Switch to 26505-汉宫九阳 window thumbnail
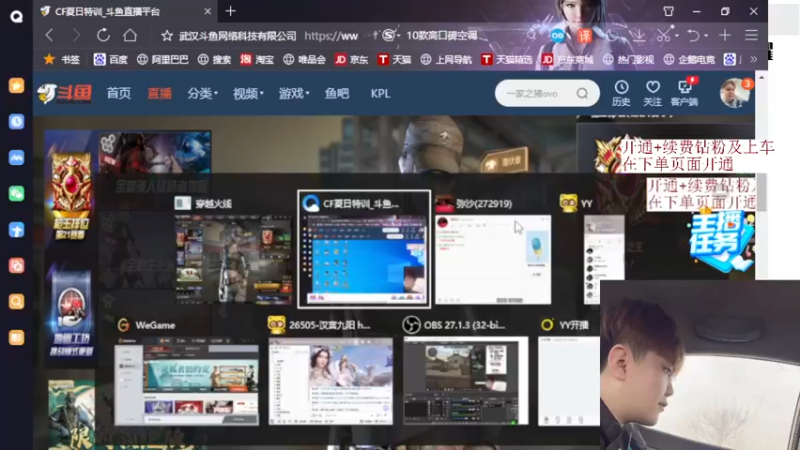The image size is (800, 450). [331, 381]
